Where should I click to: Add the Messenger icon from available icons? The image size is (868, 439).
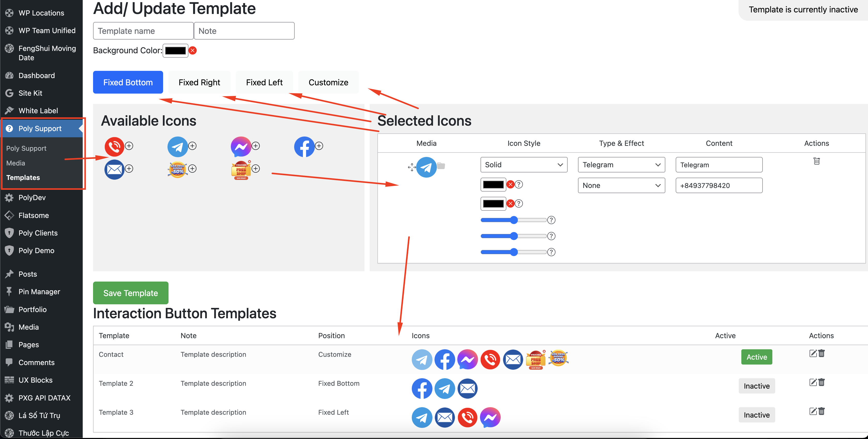point(256,146)
